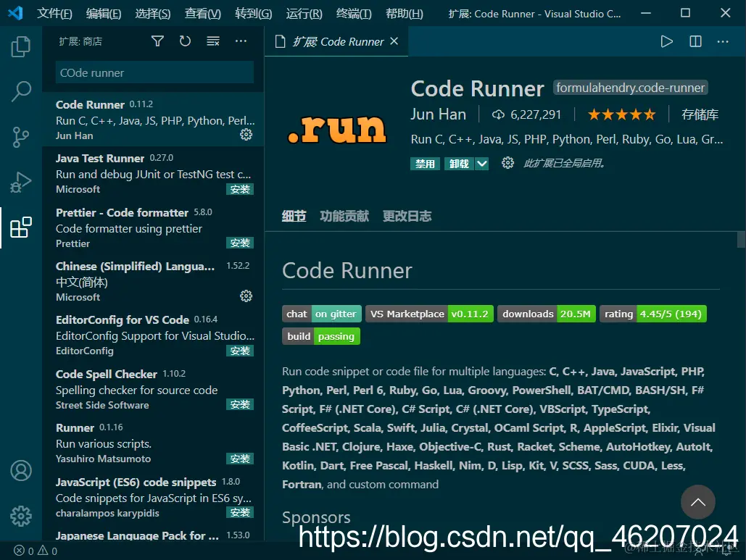746x560 pixels.
Task: Click the chat on gitter badge
Action: (322, 314)
